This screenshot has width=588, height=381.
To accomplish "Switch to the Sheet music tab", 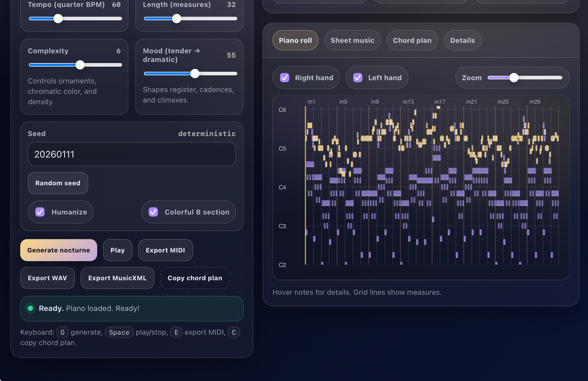I will pos(352,40).
